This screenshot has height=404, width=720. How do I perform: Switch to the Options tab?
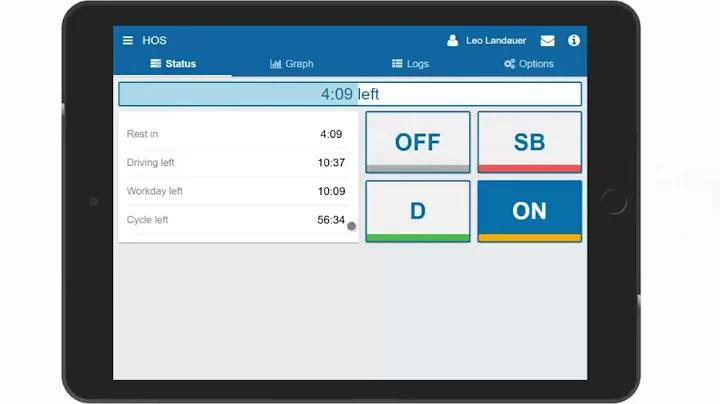click(529, 64)
